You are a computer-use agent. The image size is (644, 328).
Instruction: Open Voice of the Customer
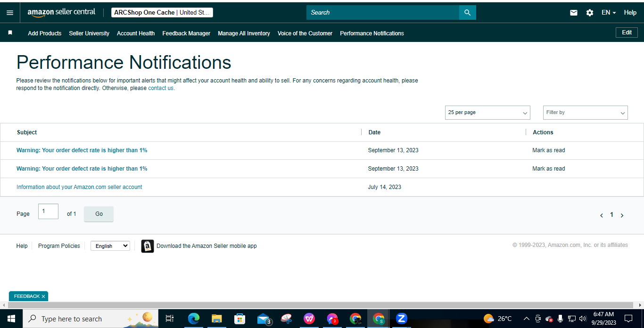point(305,33)
